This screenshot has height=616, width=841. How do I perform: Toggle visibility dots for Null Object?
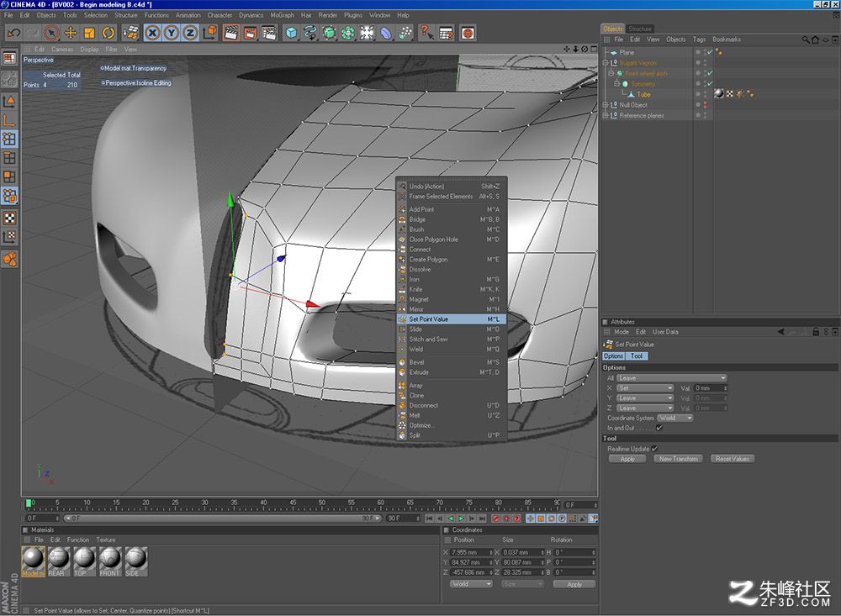[705, 104]
